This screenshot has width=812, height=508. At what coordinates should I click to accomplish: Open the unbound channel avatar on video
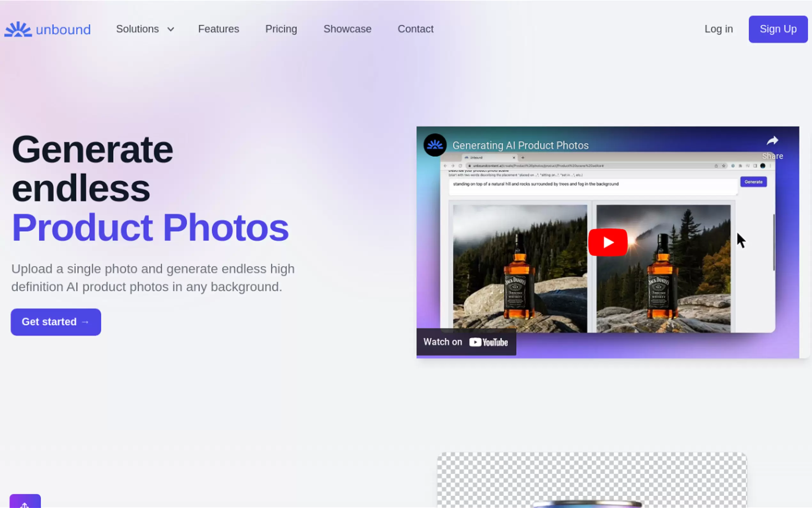click(x=435, y=145)
